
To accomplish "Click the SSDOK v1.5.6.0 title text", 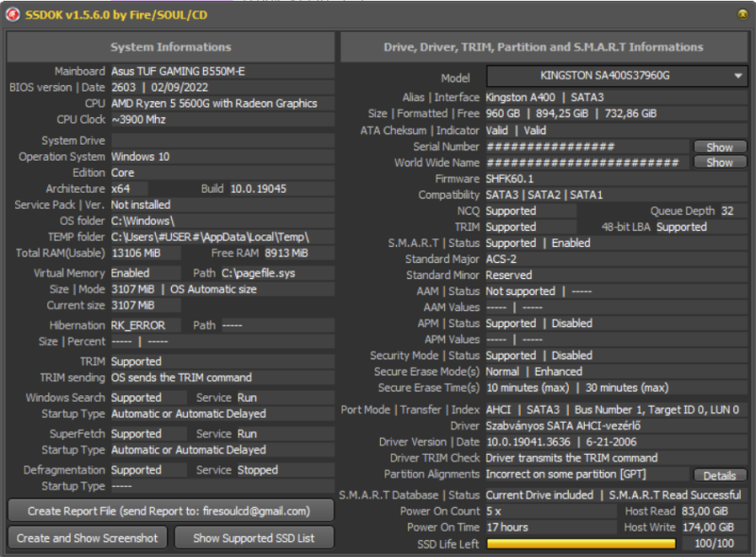I will point(116,15).
